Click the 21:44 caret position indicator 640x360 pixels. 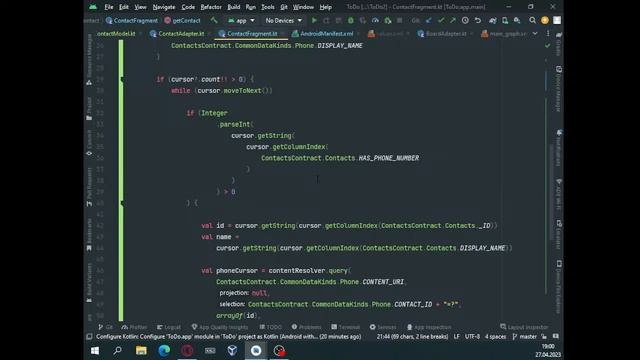coord(412,337)
